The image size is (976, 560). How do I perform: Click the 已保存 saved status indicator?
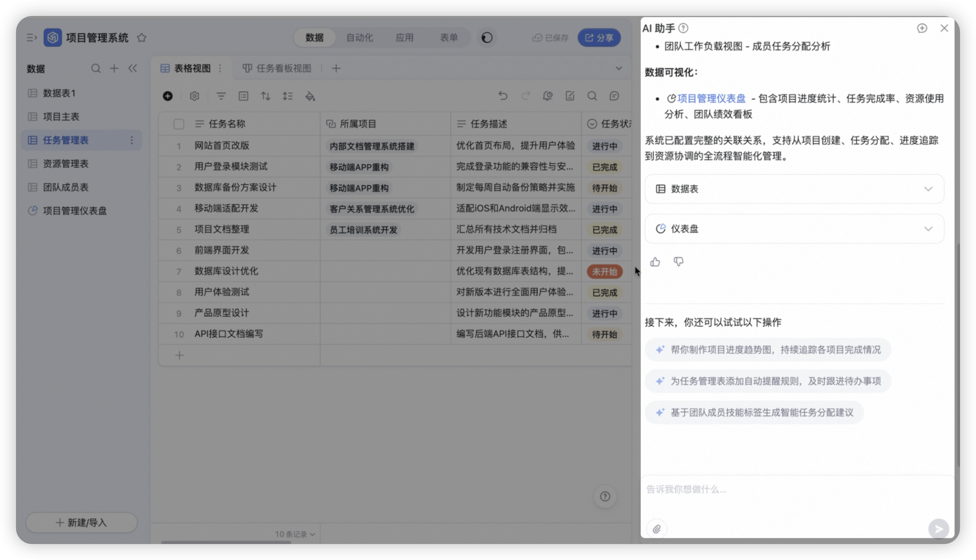coord(550,38)
